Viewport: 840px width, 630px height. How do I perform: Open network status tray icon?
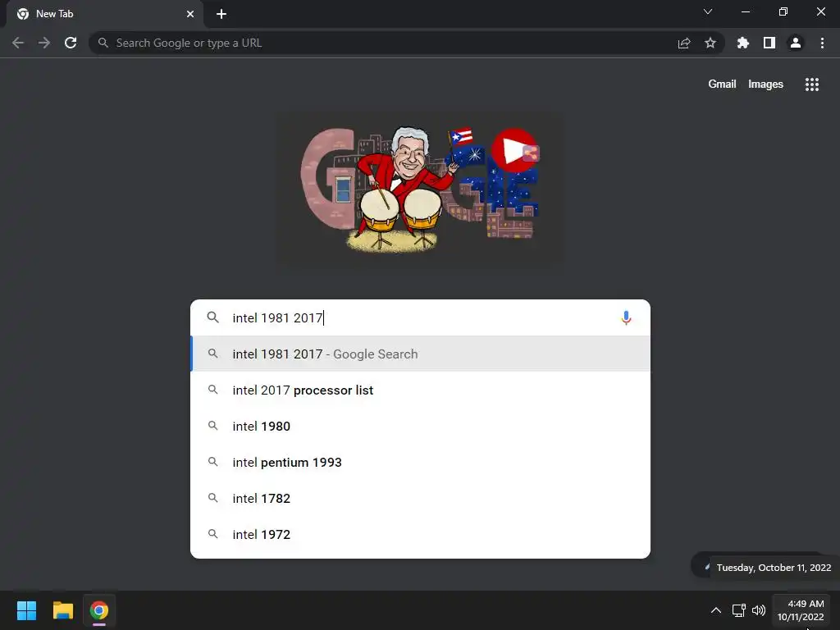click(x=739, y=610)
